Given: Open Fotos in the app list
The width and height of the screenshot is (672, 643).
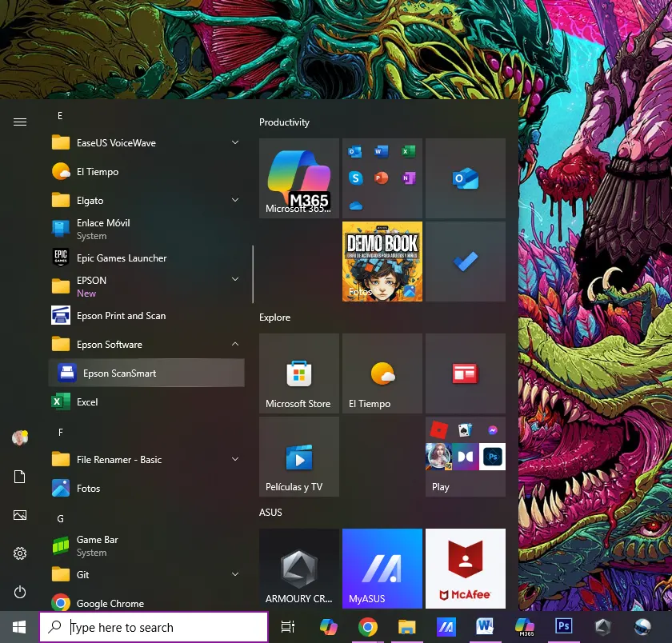Looking at the screenshot, I should point(146,489).
